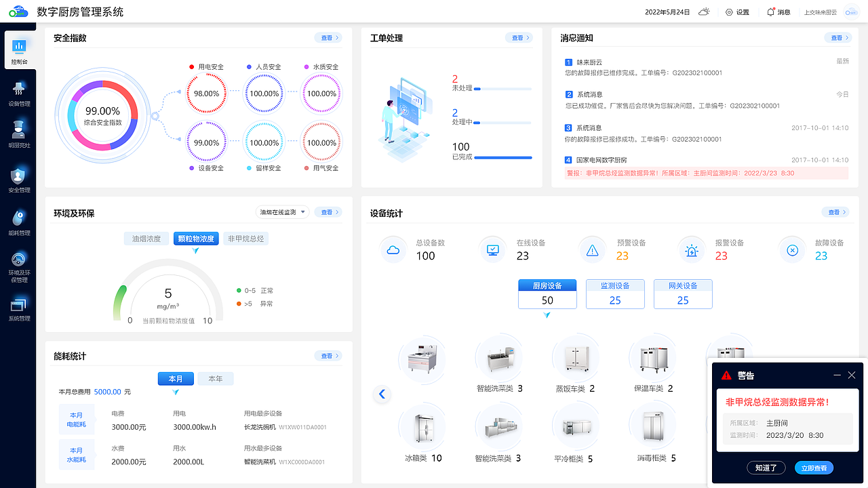This screenshot has height=488, width=868.
Task: Open the 保温车类 device thumbnail
Action: [653, 357]
